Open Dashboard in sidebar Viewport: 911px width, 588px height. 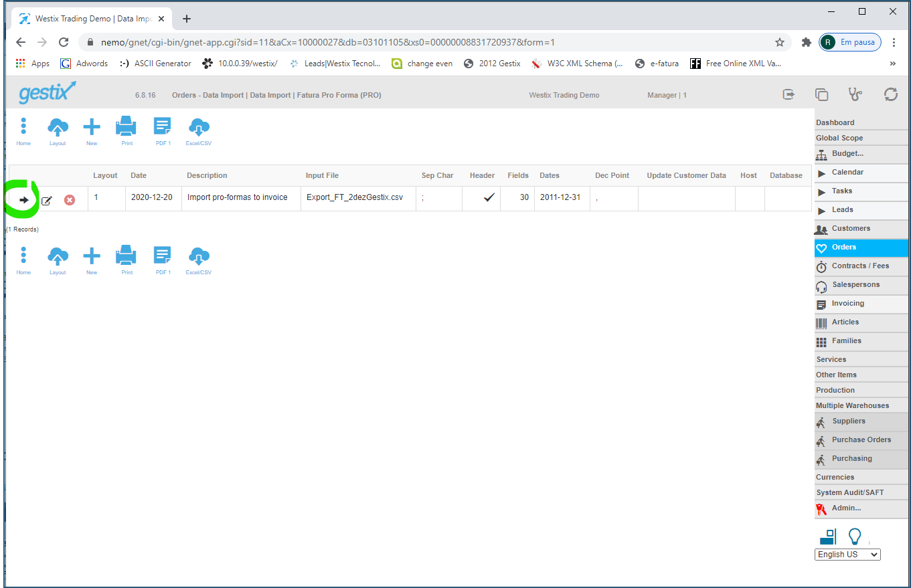click(x=861, y=122)
